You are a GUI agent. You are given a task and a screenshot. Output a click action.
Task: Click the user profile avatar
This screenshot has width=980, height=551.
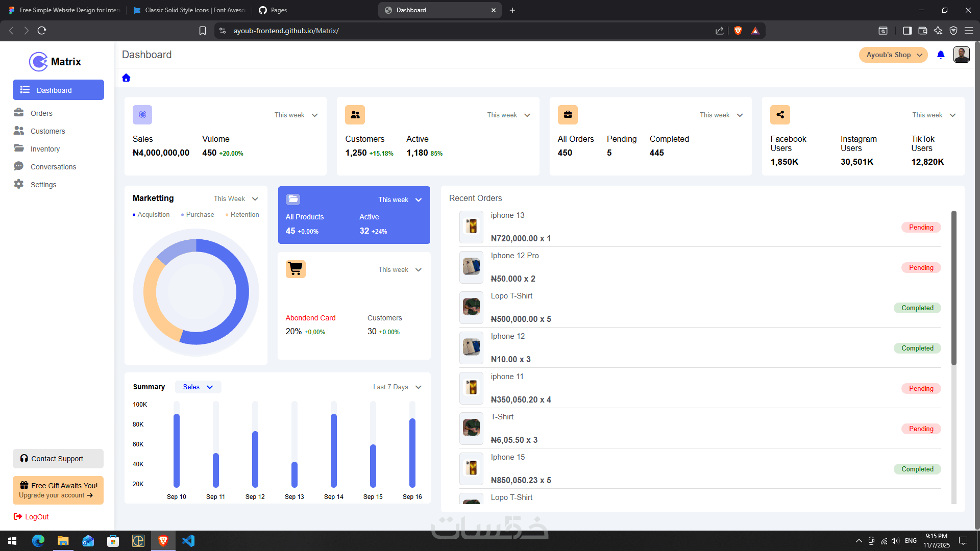(961, 55)
